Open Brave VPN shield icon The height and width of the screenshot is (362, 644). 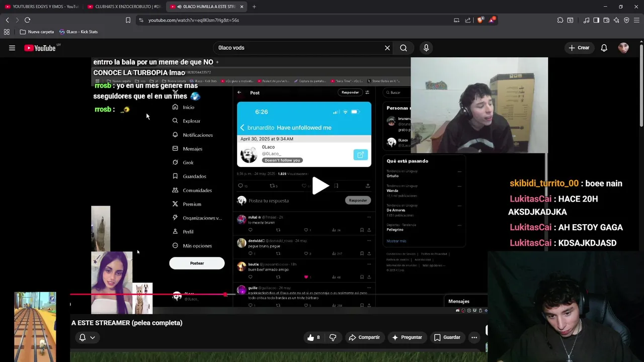coord(626,20)
